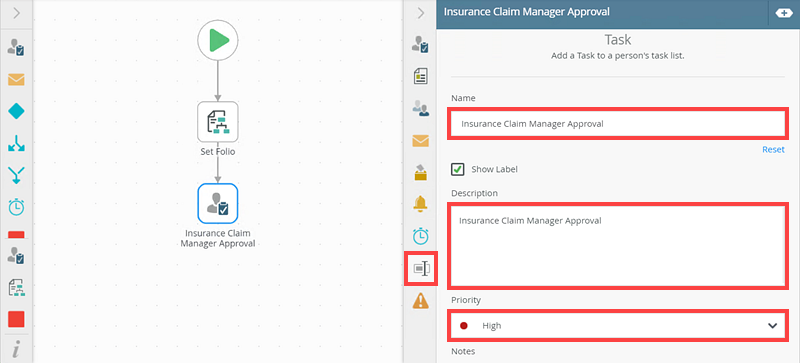Choose the Merge arrow icon in the toolbox

coord(16,175)
